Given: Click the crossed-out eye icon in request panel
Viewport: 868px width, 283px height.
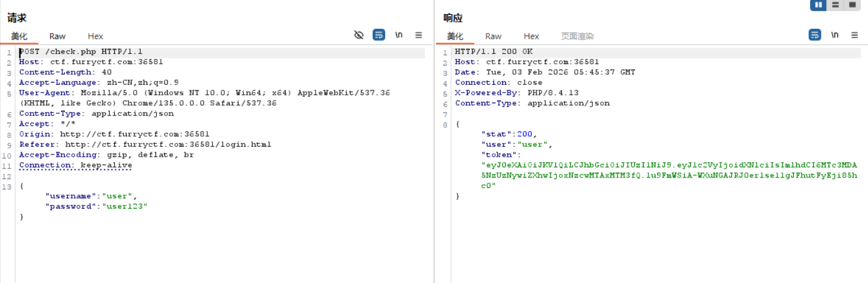Looking at the screenshot, I should coord(359,35).
